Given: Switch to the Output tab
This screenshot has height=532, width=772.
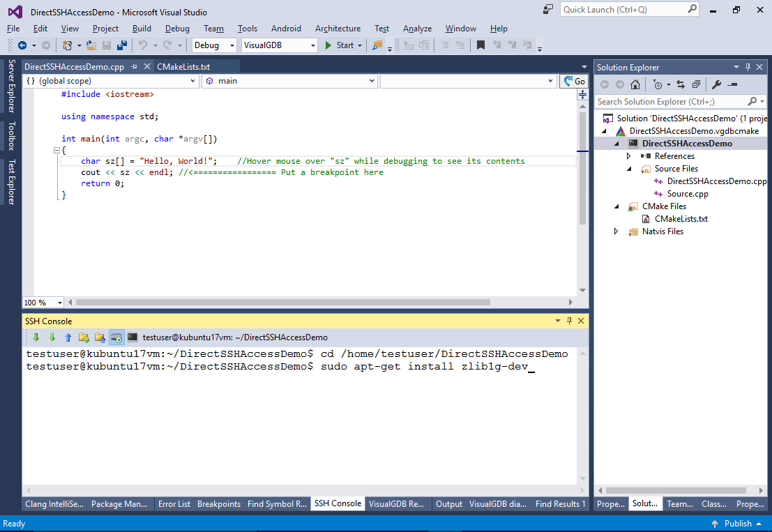Looking at the screenshot, I should 449,504.
